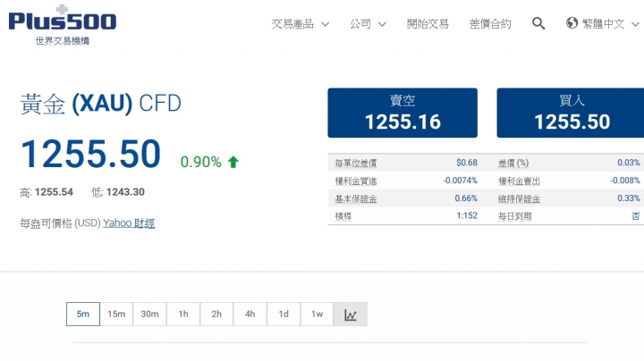644x361 pixels.
Task: Click the 槓桿 label
Action: pyautogui.click(x=343, y=216)
